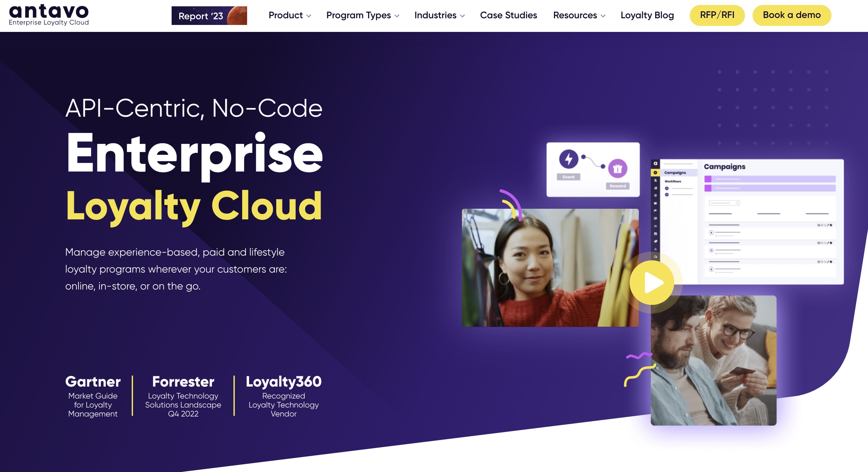Open the Report '23 banner
868x472 pixels.
[209, 16]
